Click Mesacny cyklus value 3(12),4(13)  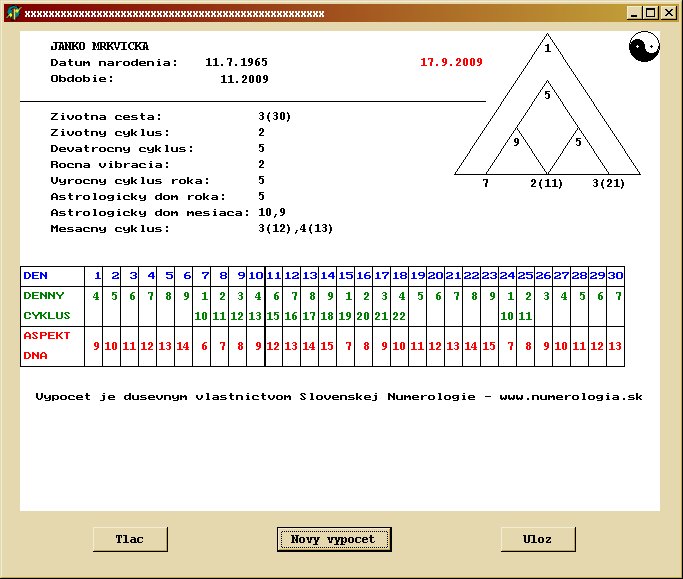click(x=295, y=228)
